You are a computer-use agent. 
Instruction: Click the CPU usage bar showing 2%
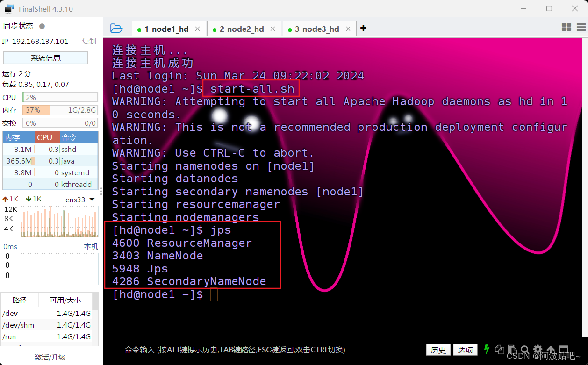tap(61, 97)
